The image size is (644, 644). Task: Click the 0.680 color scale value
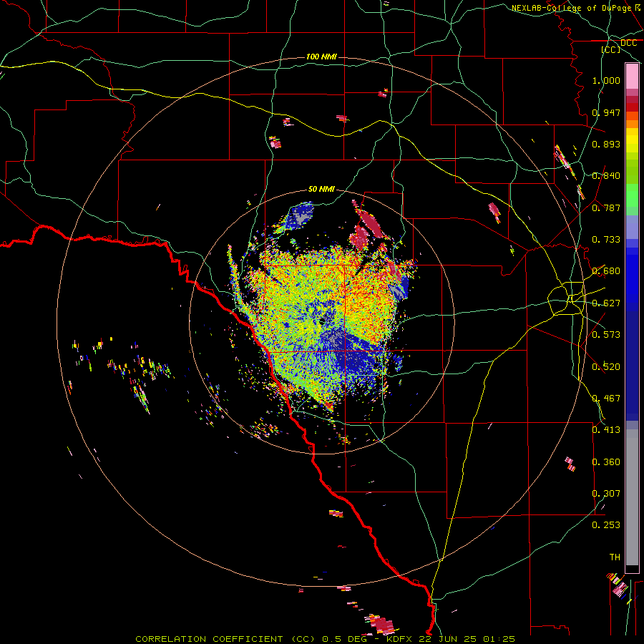(606, 271)
